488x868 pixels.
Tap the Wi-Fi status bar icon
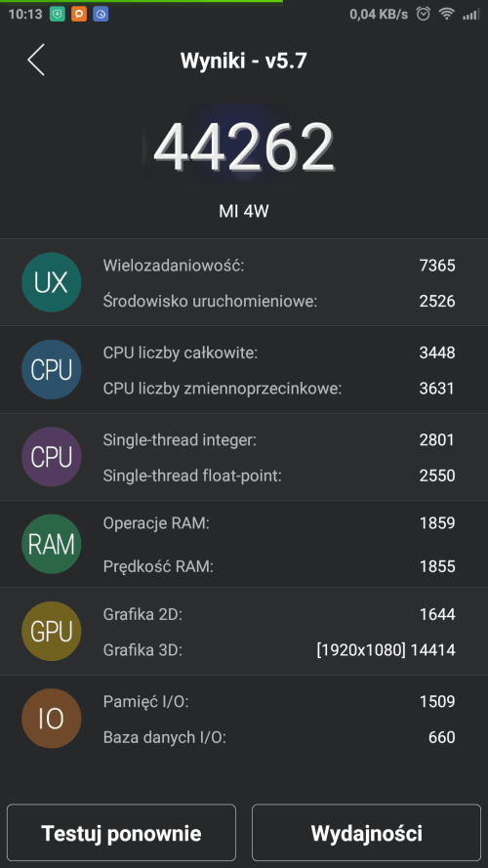[x=446, y=15]
